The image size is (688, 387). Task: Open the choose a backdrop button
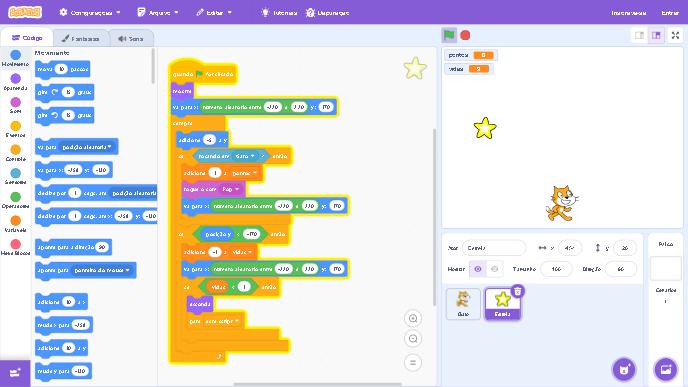(666, 369)
